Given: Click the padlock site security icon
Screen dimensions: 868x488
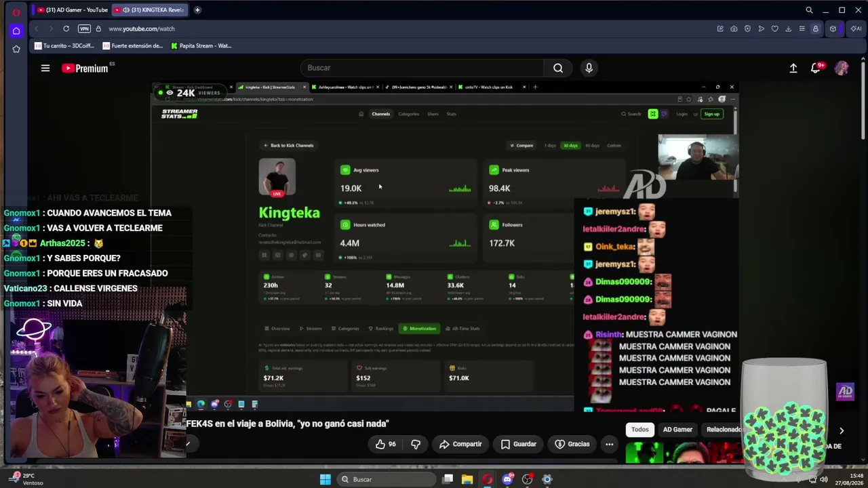Looking at the screenshot, I should [x=98, y=28].
